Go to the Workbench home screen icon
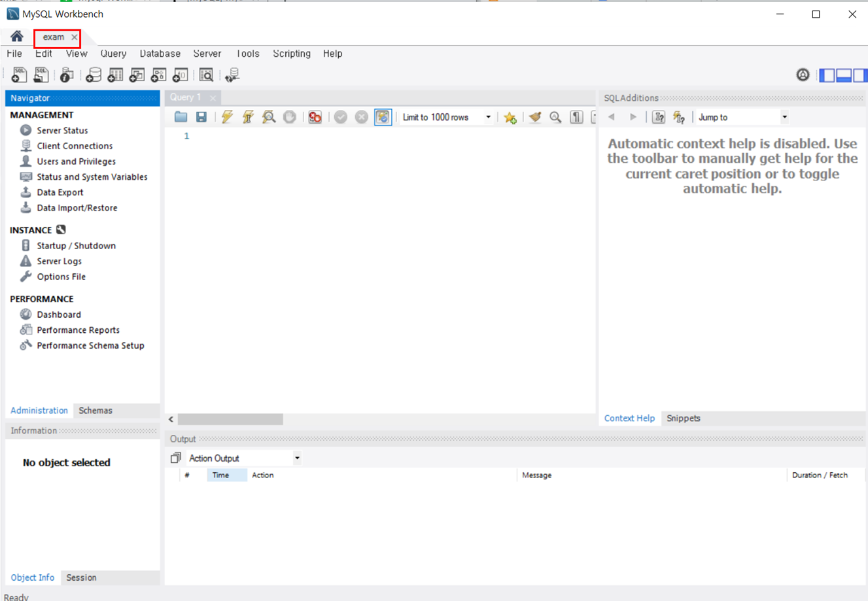The image size is (868, 601). [17, 37]
